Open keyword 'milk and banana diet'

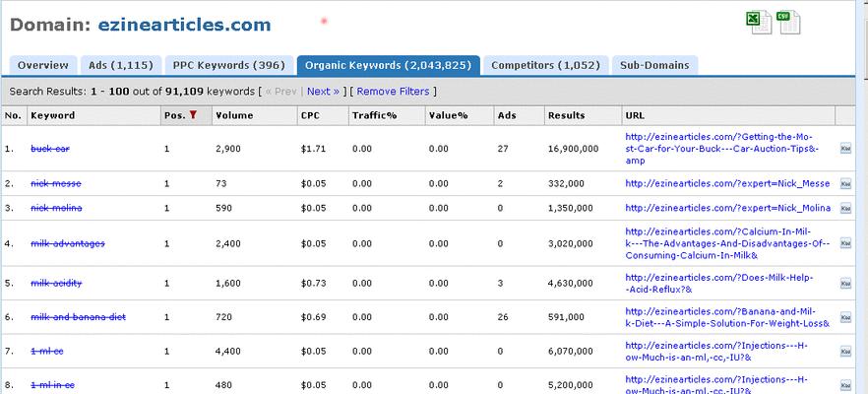click(x=78, y=317)
